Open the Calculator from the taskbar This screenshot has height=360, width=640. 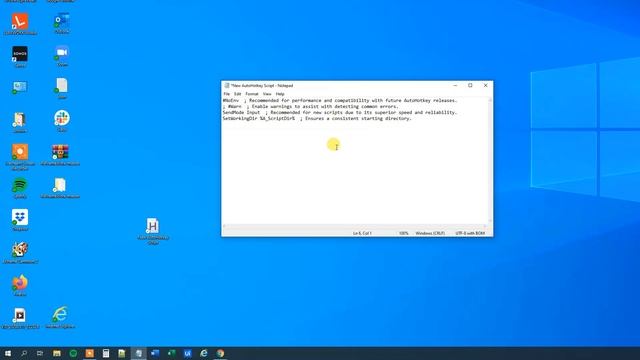pyautogui.click(x=106, y=353)
